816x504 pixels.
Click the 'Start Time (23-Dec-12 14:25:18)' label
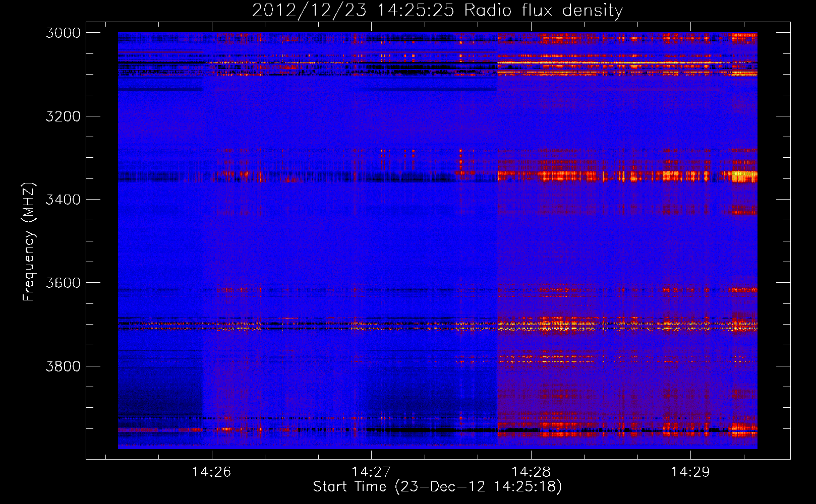click(x=437, y=487)
